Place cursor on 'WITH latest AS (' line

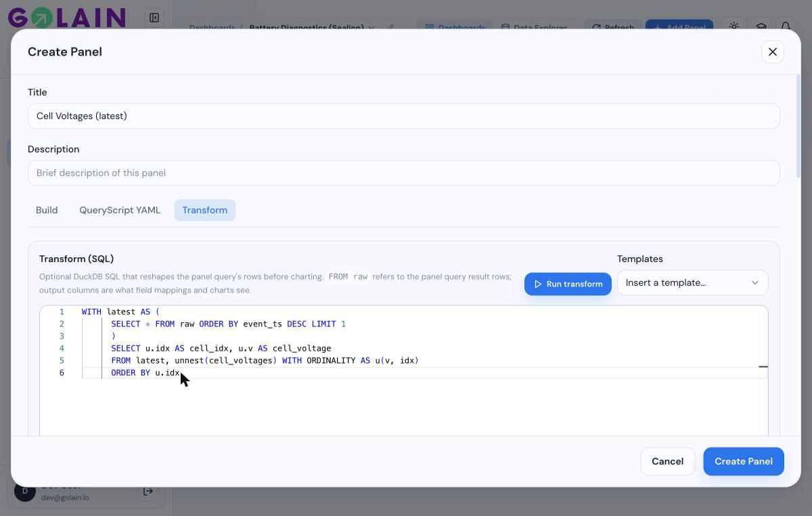(120, 311)
